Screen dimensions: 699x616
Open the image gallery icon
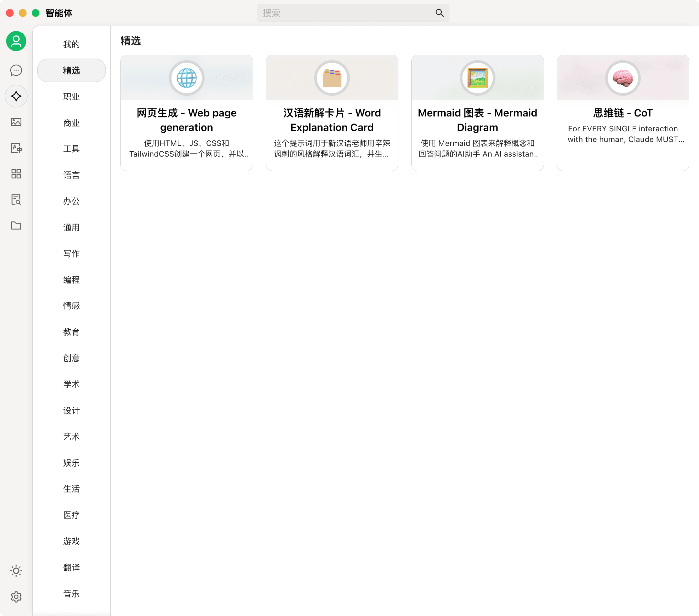pos(16,122)
